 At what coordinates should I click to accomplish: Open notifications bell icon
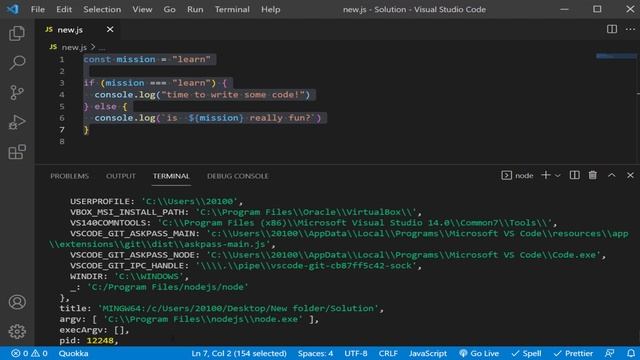pos(631,353)
